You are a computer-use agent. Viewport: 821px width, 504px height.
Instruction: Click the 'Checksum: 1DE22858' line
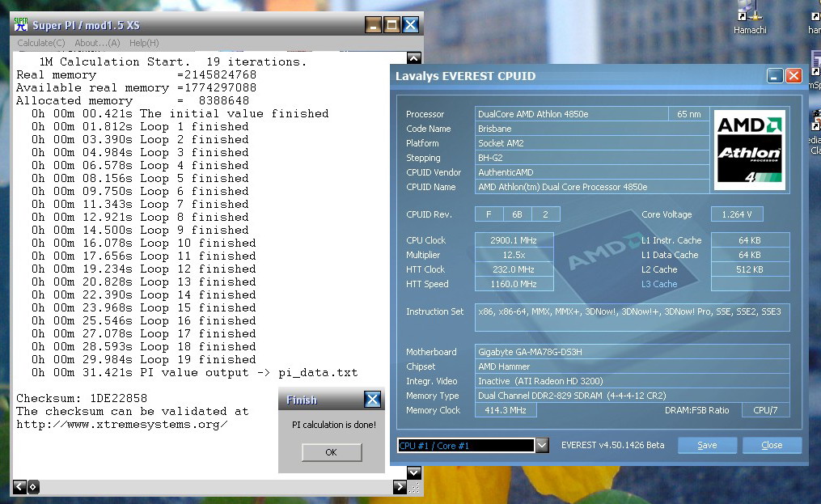click(82, 398)
